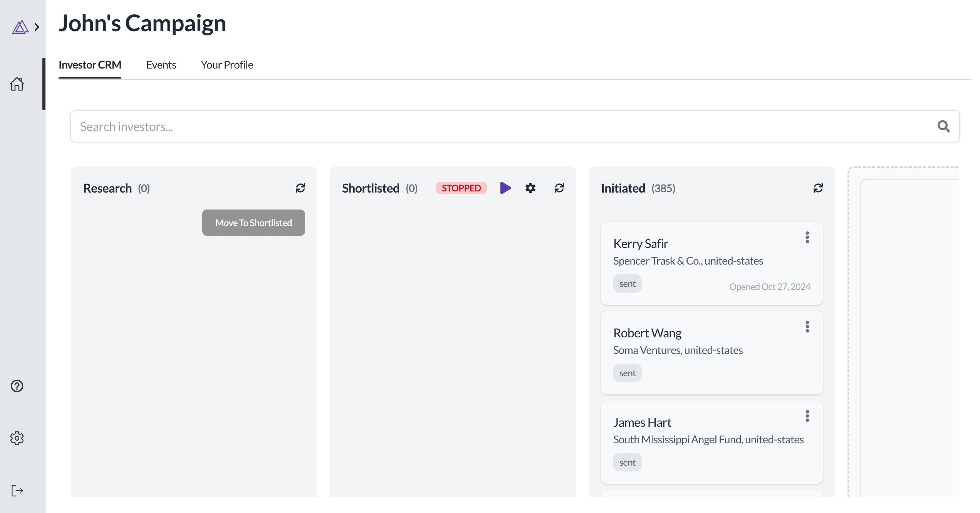980x513 pixels.
Task: Refresh the Shortlisted column
Action: click(x=559, y=188)
